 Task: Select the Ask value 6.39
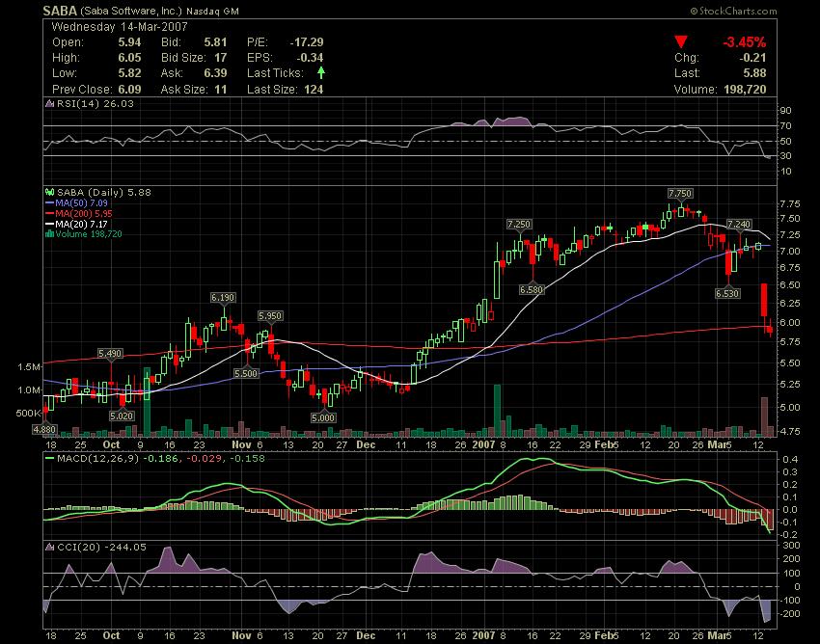coord(215,72)
